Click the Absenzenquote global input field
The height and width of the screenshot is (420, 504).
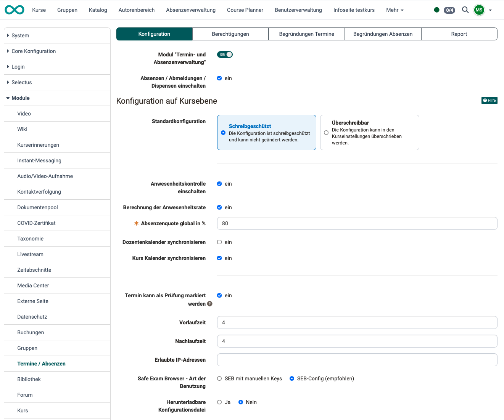357,223
